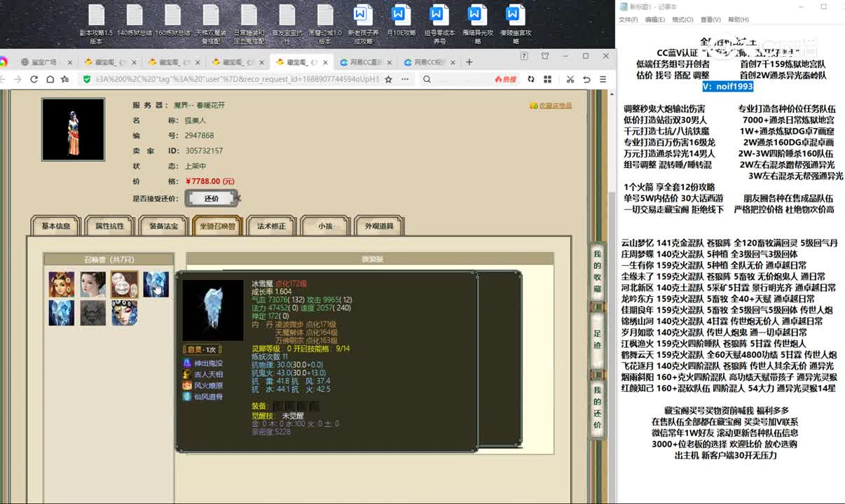Open the 热搜 hot search button
The image size is (845, 504).
pos(505,79)
